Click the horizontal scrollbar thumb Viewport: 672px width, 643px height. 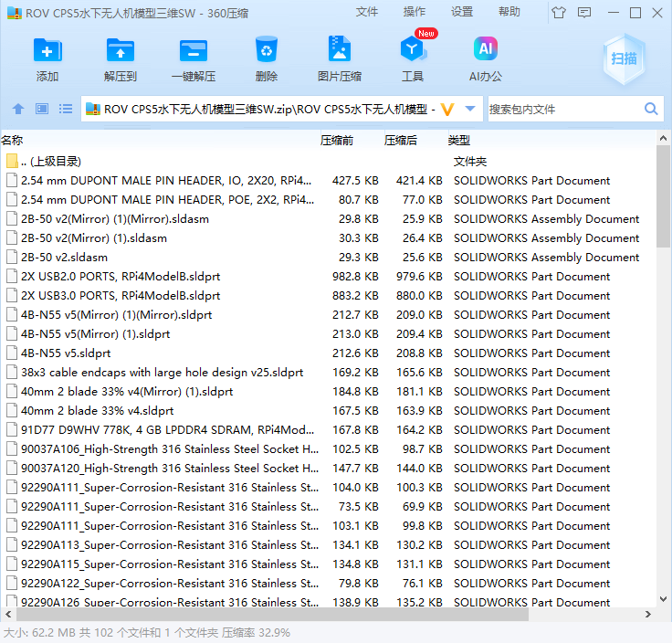[273, 615]
